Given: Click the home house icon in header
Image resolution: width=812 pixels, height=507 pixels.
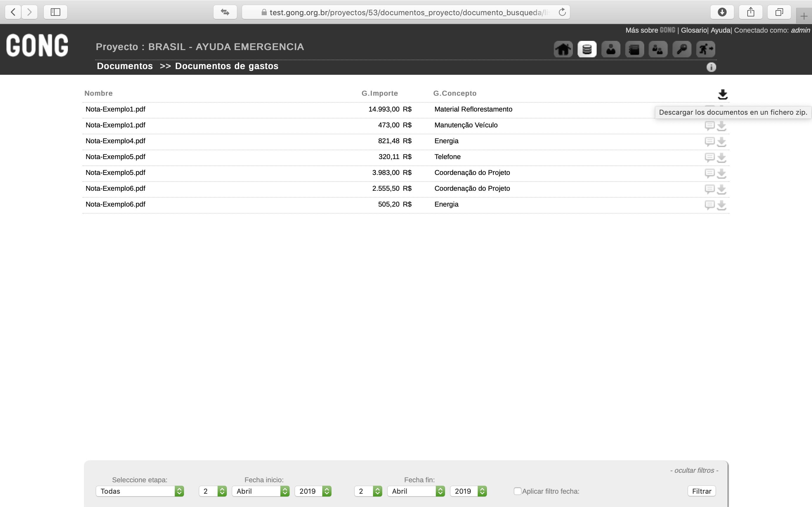Looking at the screenshot, I should [x=563, y=49].
